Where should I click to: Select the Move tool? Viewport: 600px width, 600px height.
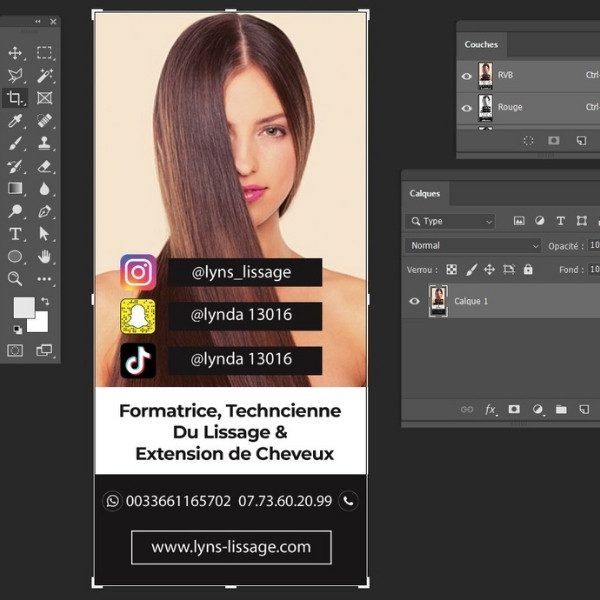(15, 53)
